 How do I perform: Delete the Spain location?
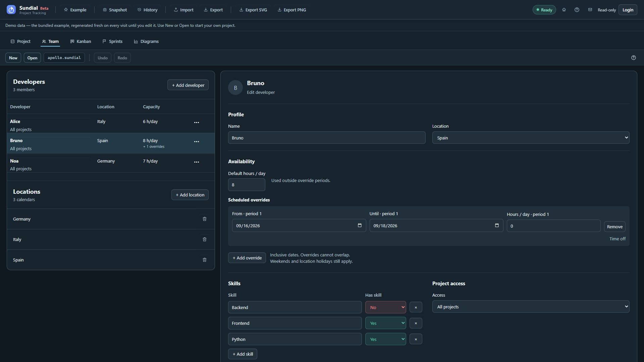pos(205,260)
